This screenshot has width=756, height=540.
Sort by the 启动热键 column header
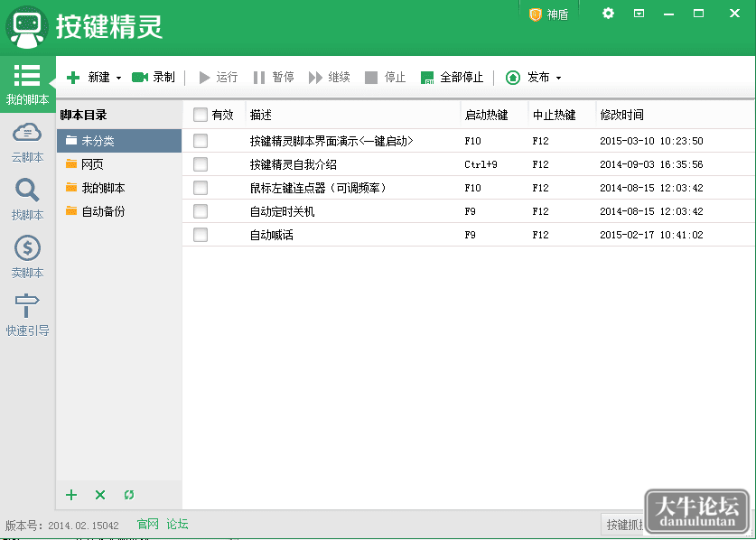(495, 115)
